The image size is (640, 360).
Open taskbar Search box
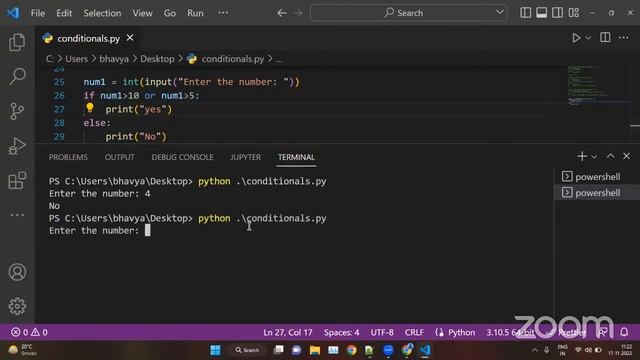tap(247, 350)
